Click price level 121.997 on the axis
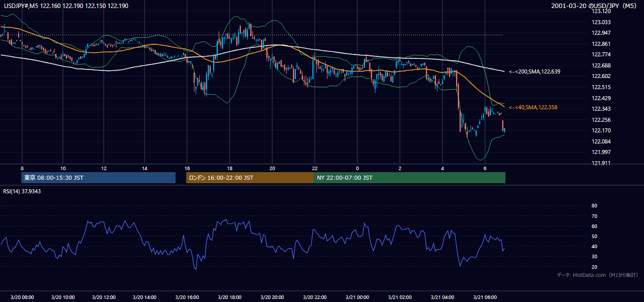The width and height of the screenshot is (644, 302). (x=601, y=152)
